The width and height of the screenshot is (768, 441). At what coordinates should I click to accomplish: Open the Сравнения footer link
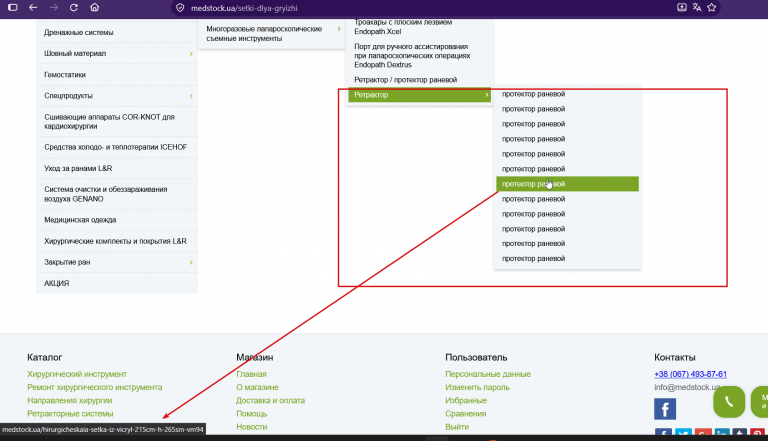[x=466, y=414]
